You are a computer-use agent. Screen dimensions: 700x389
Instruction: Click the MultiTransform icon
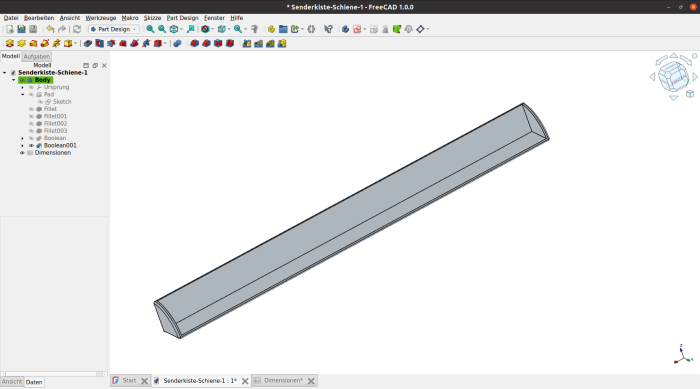click(x=282, y=43)
